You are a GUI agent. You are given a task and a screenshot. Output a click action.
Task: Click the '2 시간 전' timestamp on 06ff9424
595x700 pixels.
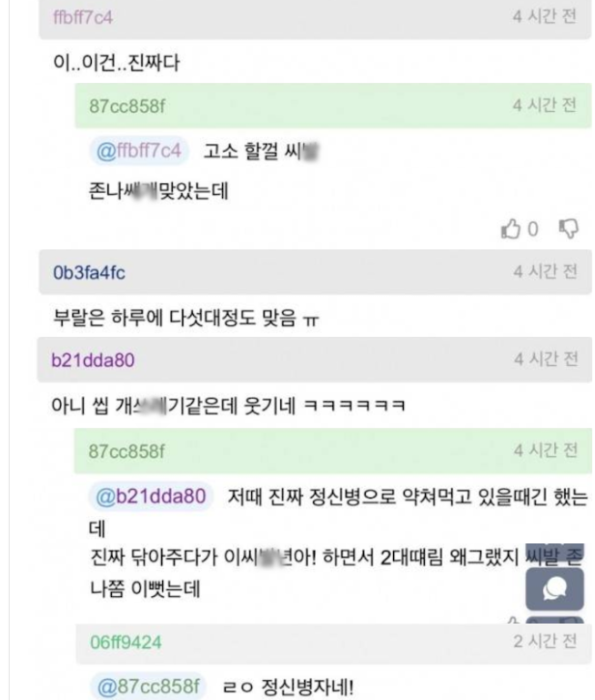[x=546, y=641]
